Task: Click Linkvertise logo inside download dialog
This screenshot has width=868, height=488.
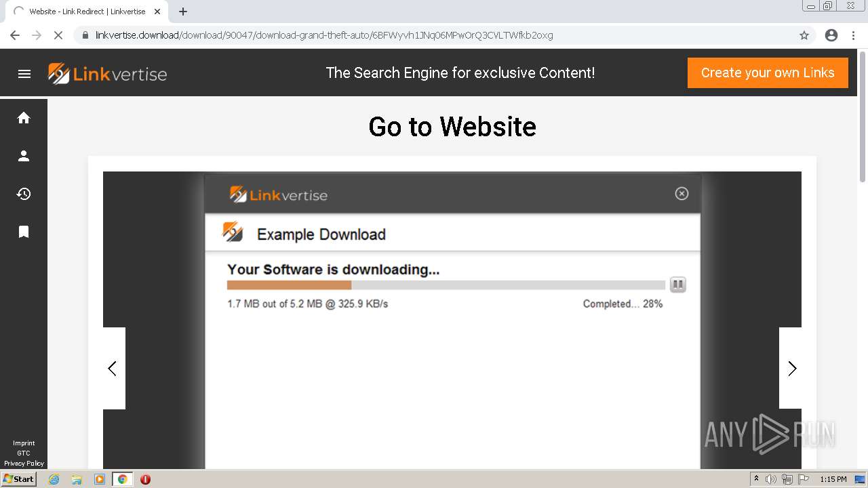Action: (x=279, y=195)
